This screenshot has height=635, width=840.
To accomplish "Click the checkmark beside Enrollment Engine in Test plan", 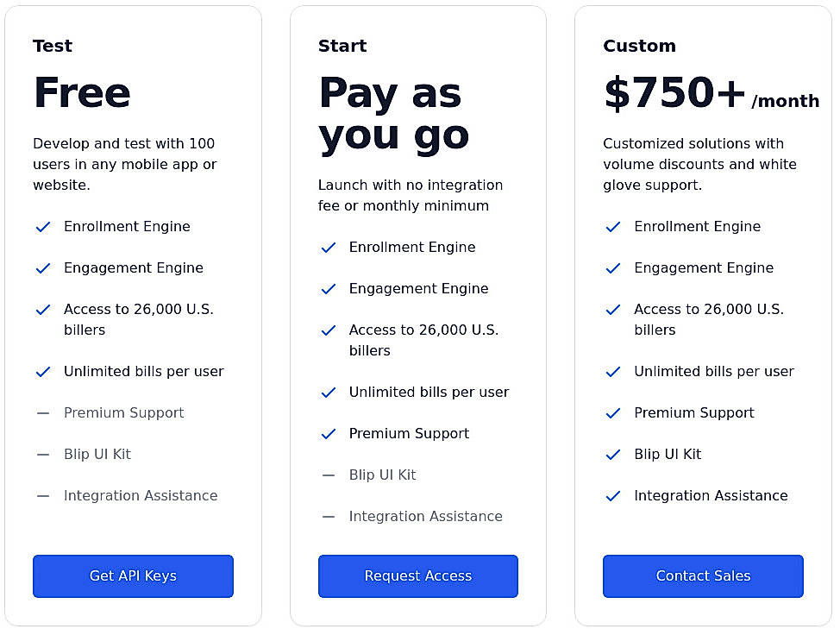I will tap(43, 226).
